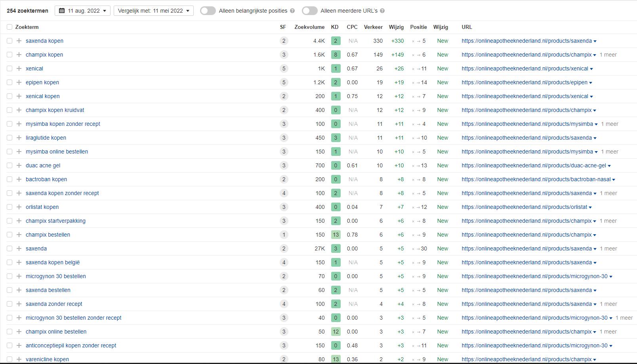Click plus icon for microgynon 30 bestellen
The width and height of the screenshot is (637, 364).
pyautogui.click(x=19, y=276)
